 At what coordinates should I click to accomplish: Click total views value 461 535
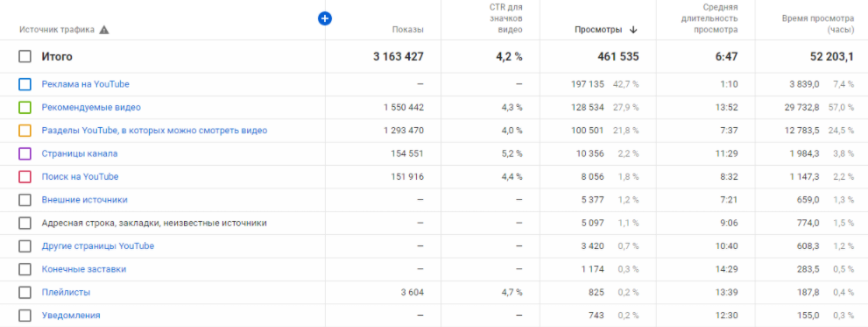pos(618,56)
